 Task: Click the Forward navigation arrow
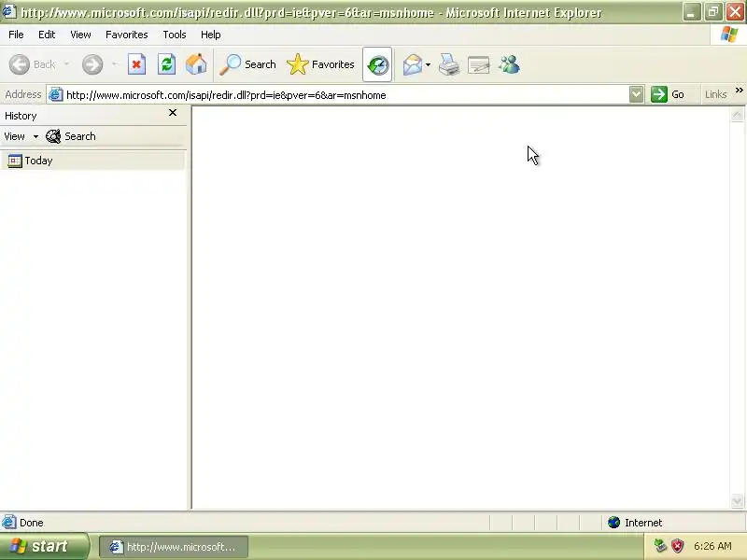tap(92, 64)
